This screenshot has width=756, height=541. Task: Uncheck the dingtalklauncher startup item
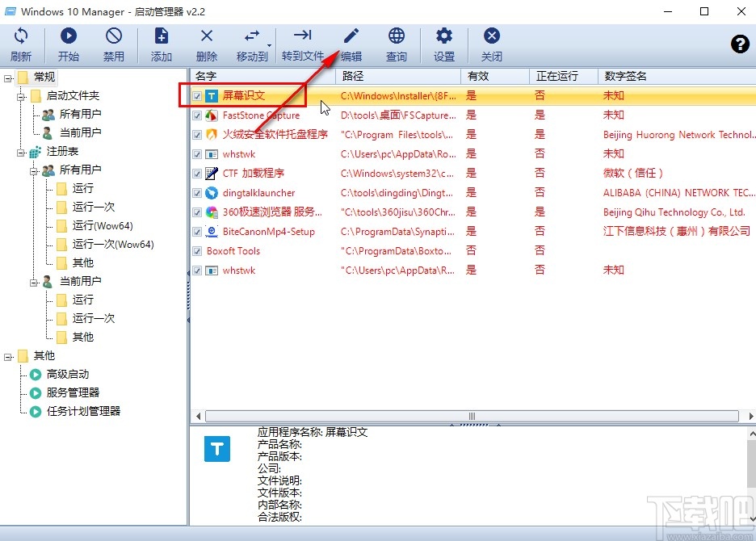tap(196, 192)
